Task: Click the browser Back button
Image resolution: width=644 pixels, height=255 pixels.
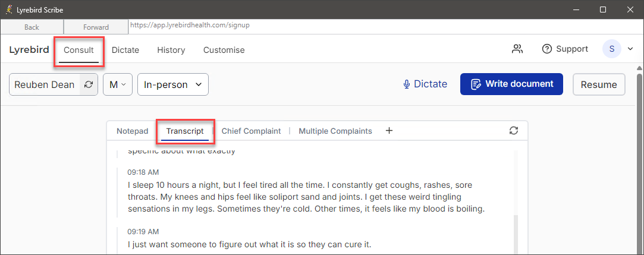Action: pyautogui.click(x=32, y=27)
